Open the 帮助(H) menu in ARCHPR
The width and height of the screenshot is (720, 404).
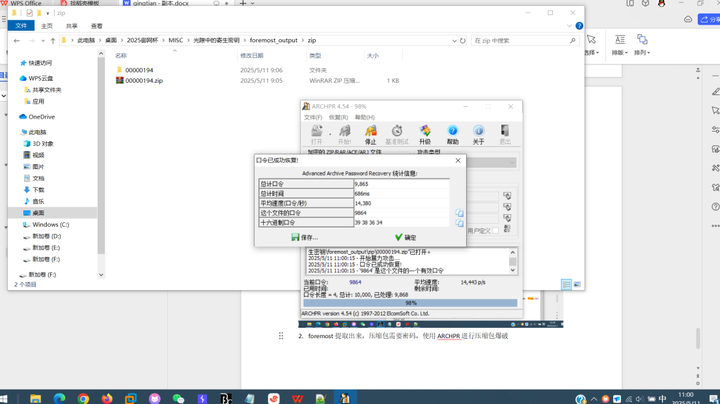click(x=365, y=118)
